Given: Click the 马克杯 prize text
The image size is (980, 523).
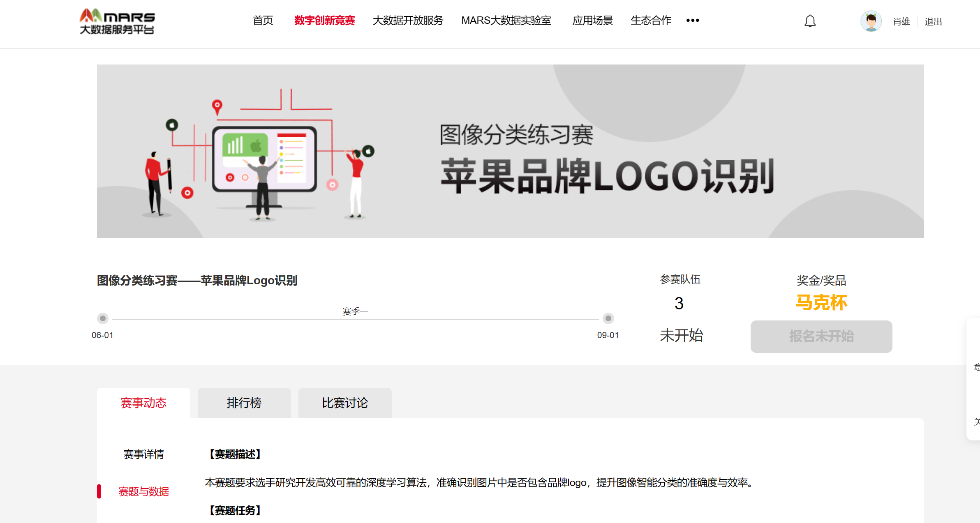Looking at the screenshot, I should (821, 302).
